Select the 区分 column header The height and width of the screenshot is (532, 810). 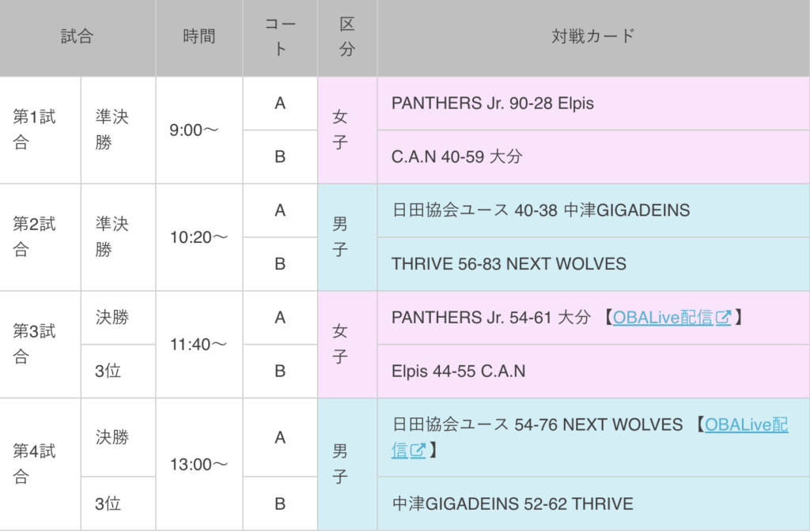(x=347, y=36)
